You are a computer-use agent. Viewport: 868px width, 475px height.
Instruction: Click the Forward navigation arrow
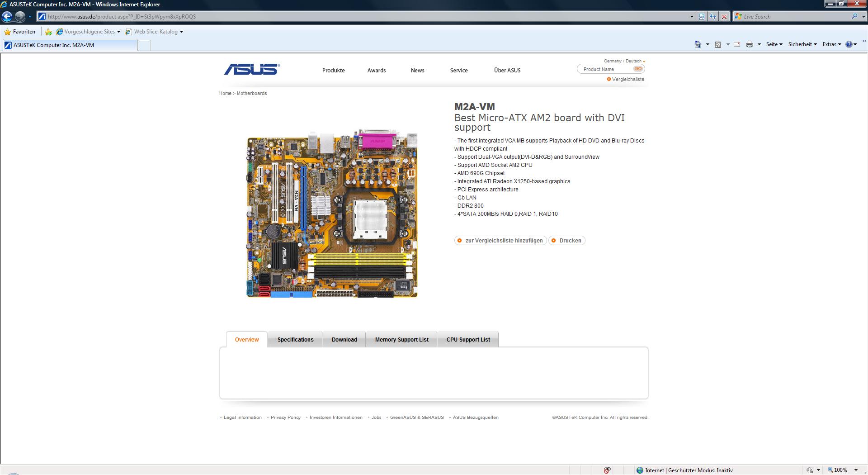pos(20,17)
